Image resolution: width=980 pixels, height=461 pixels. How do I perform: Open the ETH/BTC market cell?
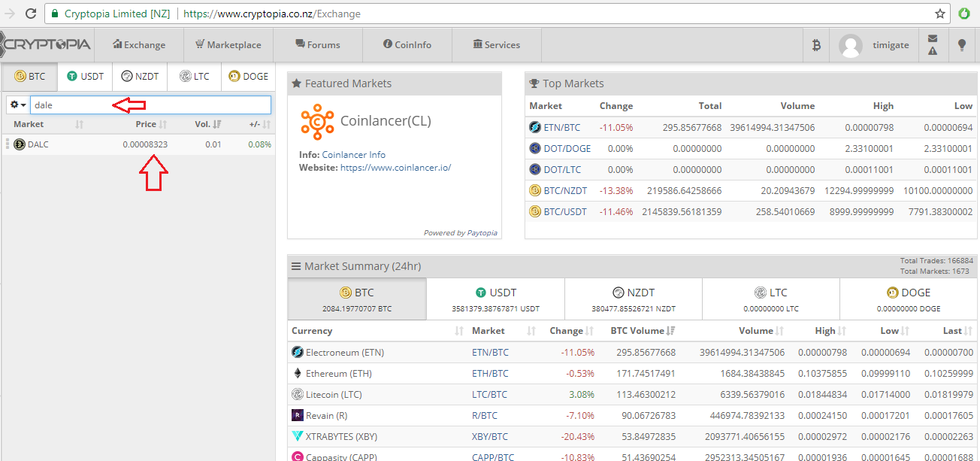pyautogui.click(x=490, y=374)
